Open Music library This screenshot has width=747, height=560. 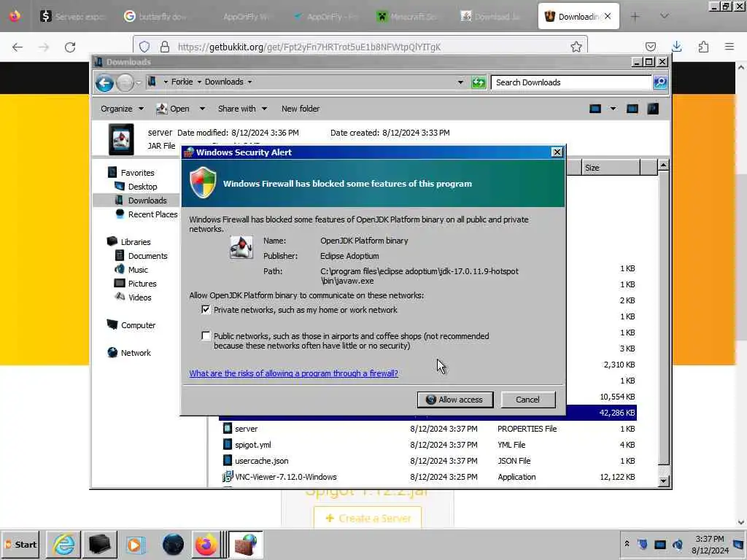(x=138, y=270)
